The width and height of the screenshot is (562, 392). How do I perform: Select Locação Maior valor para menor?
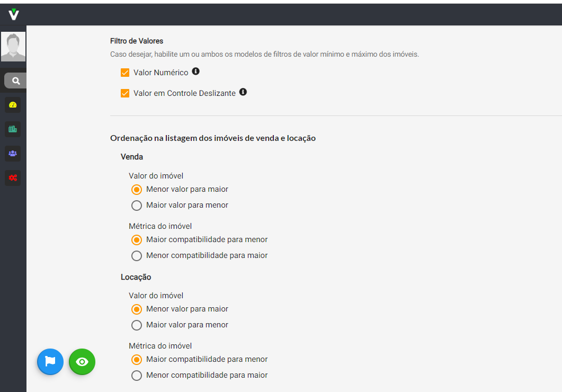click(x=137, y=325)
